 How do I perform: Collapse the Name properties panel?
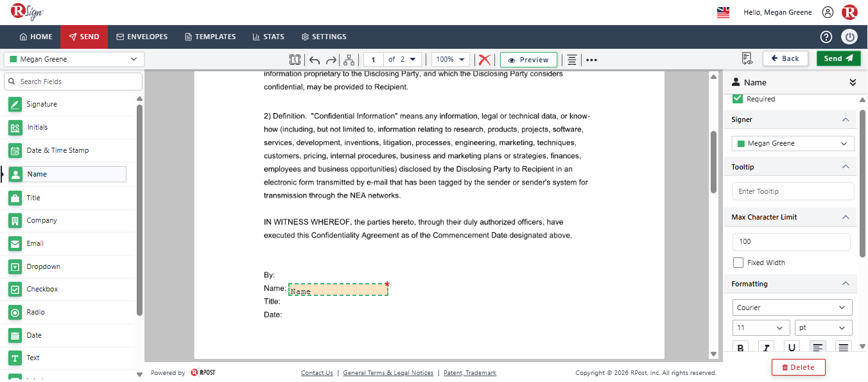click(x=853, y=82)
